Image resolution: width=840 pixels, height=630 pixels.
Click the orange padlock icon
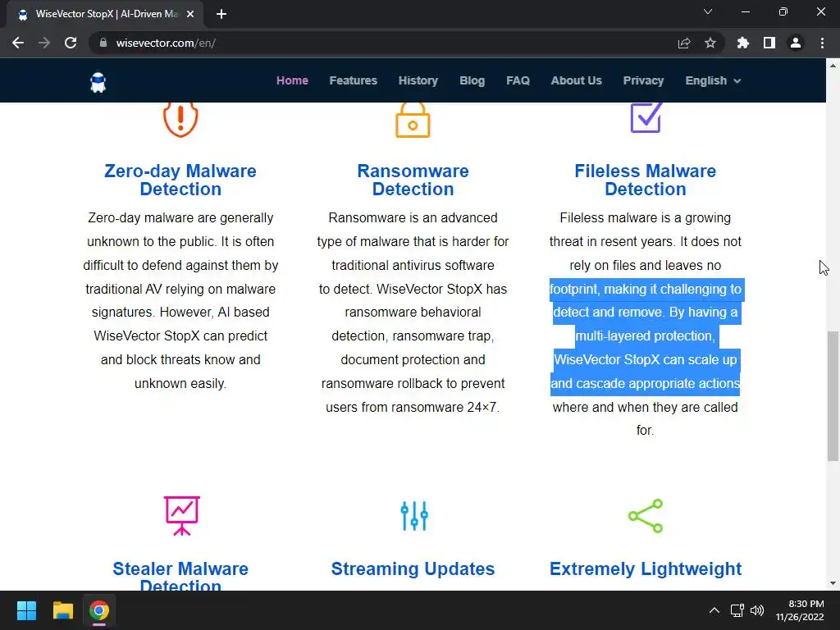click(x=413, y=120)
